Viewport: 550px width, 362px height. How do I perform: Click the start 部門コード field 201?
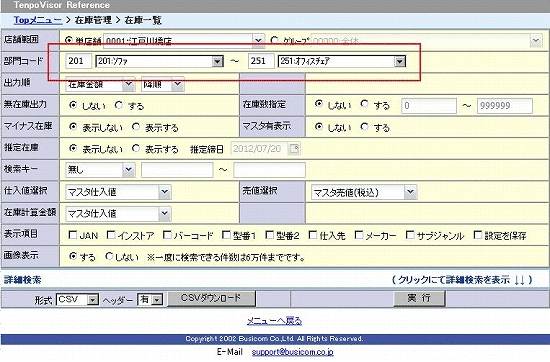[79, 61]
